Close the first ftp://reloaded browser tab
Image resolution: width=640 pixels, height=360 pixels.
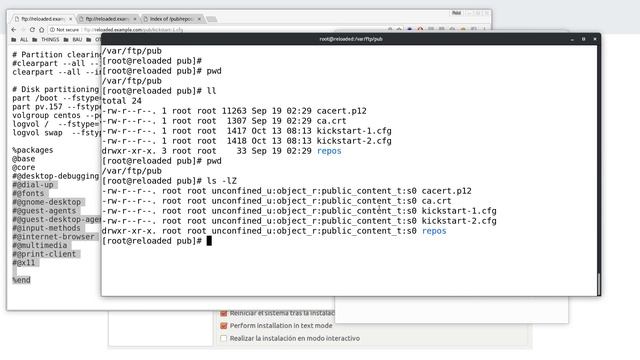pyautogui.click(x=71, y=19)
